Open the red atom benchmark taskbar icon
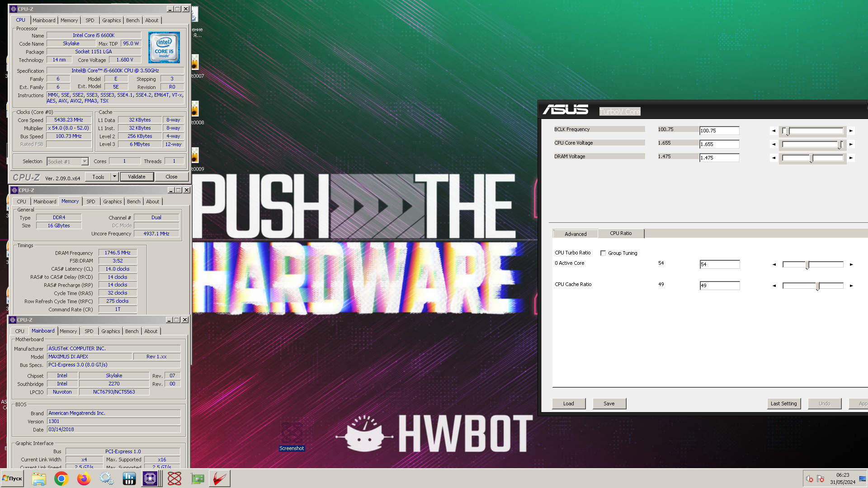 175,479
